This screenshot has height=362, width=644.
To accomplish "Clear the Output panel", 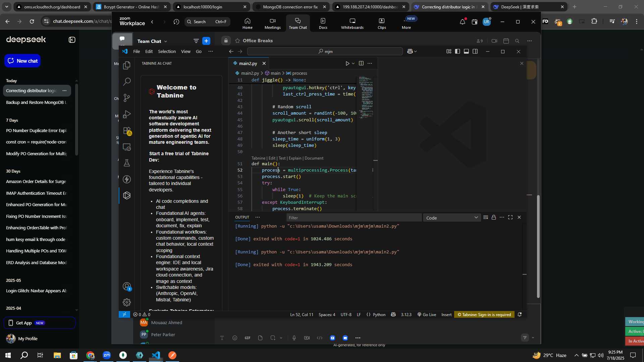I will coord(485,218).
